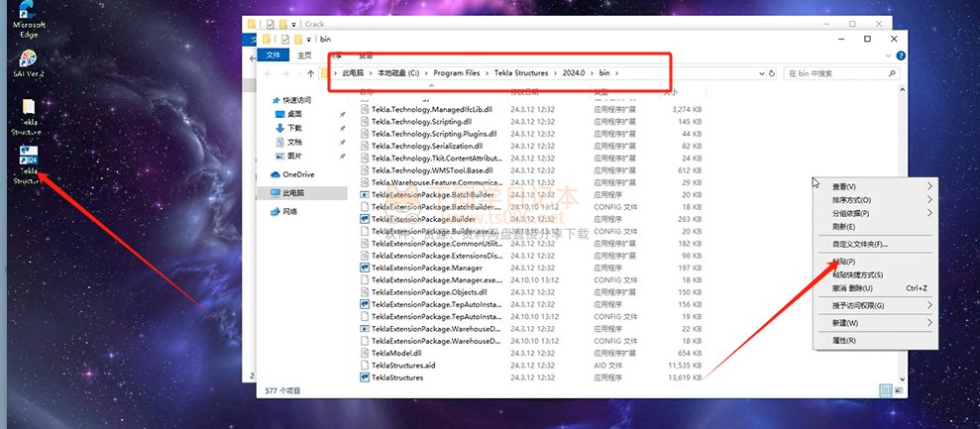This screenshot has height=429, width=980.
Task: Click 本地磁盘 (C:) in the address path
Action: pyautogui.click(x=398, y=73)
